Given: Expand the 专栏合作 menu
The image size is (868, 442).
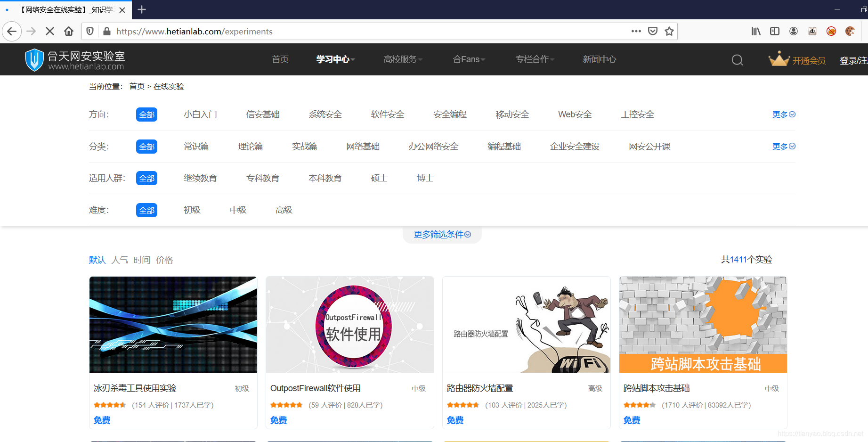Looking at the screenshot, I should [535, 59].
